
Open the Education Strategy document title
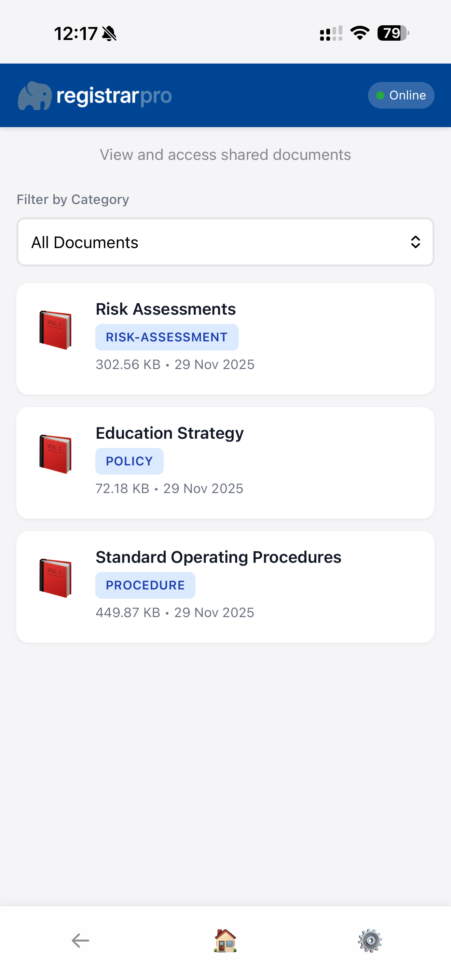coord(169,433)
